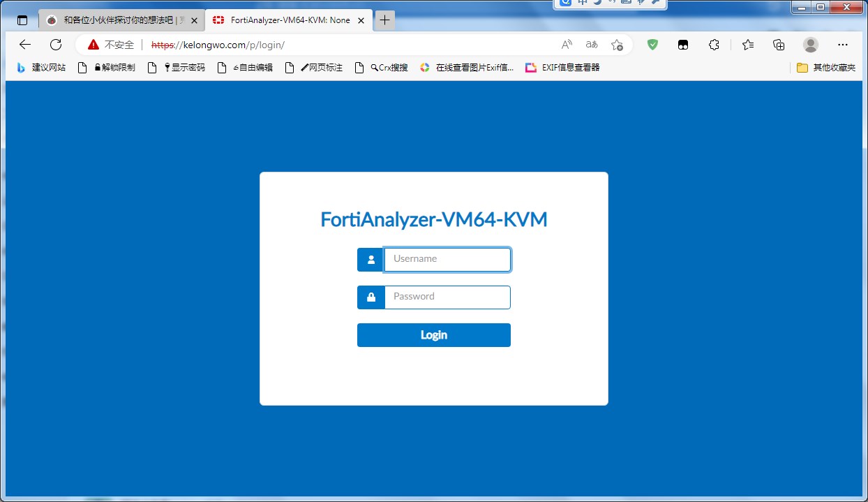Click the kelongwo.com address bar URL
Image resolution: width=868 pixels, height=502 pixels.
(x=218, y=45)
